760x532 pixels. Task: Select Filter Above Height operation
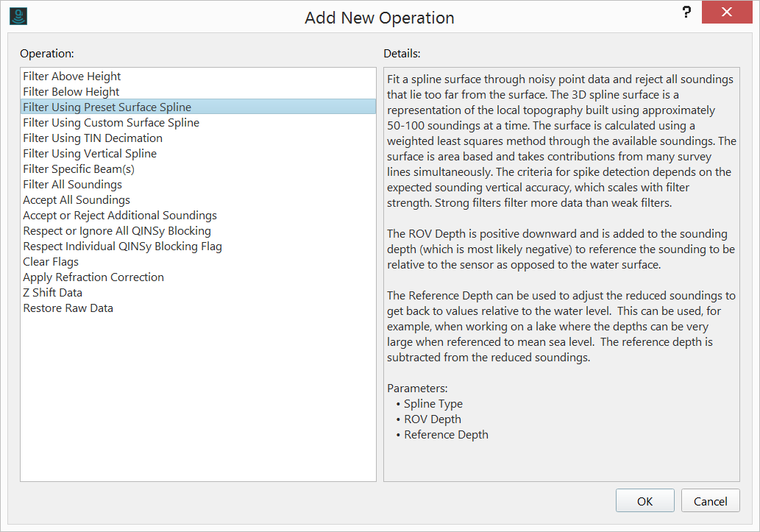tap(72, 77)
